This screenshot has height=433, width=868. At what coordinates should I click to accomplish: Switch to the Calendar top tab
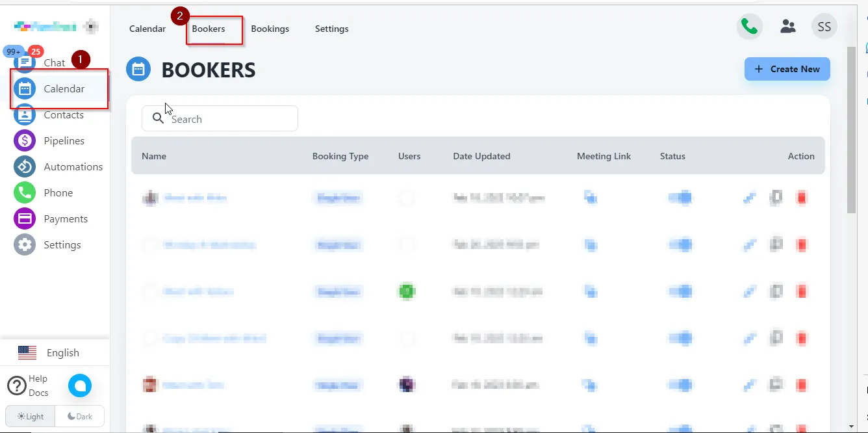147,29
